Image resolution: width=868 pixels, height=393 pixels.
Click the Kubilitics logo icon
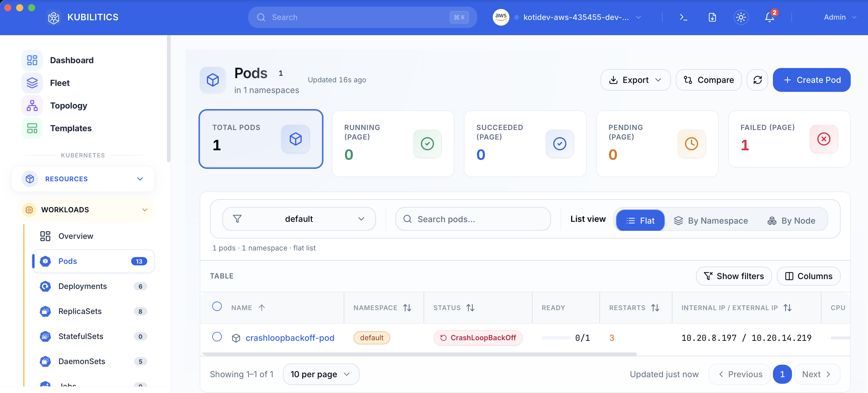tap(54, 17)
